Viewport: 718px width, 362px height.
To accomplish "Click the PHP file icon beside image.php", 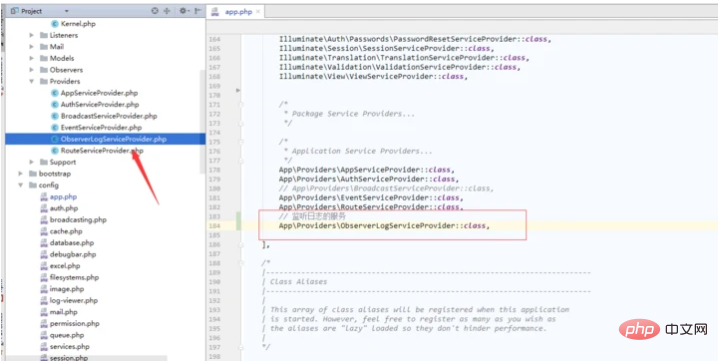I will pos(44,289).
